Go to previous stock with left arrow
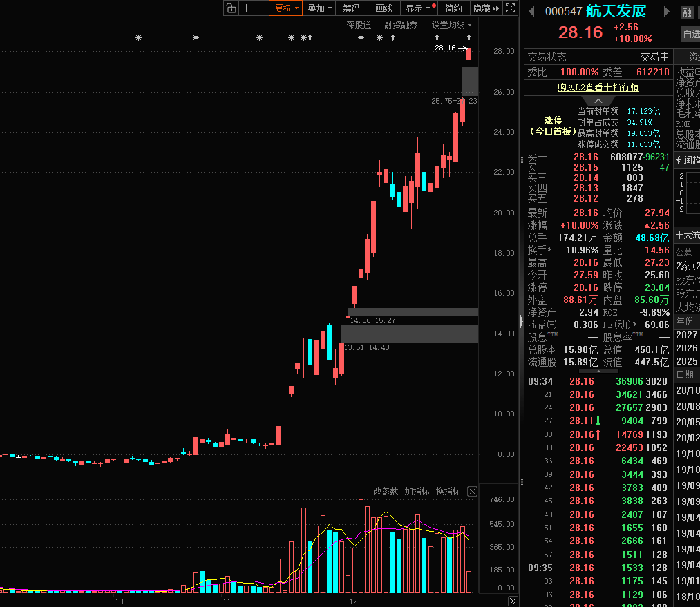The width and height of the screenshot is (700, 607). pos(532,12)
